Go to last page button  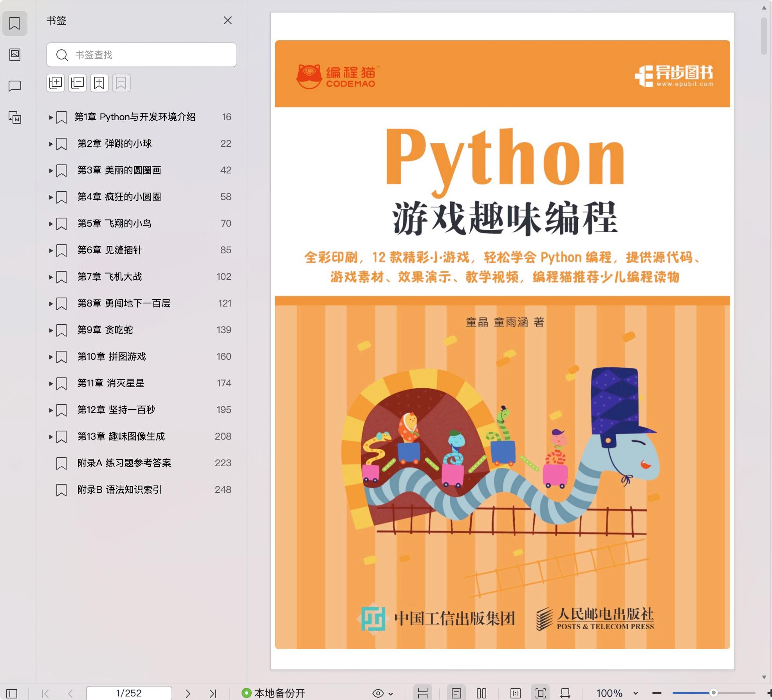[213, 693]
